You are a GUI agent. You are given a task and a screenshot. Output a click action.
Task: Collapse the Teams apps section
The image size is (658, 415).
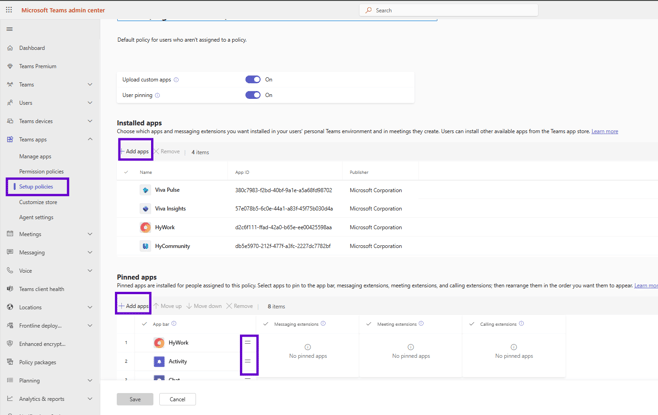click(90, 140)
